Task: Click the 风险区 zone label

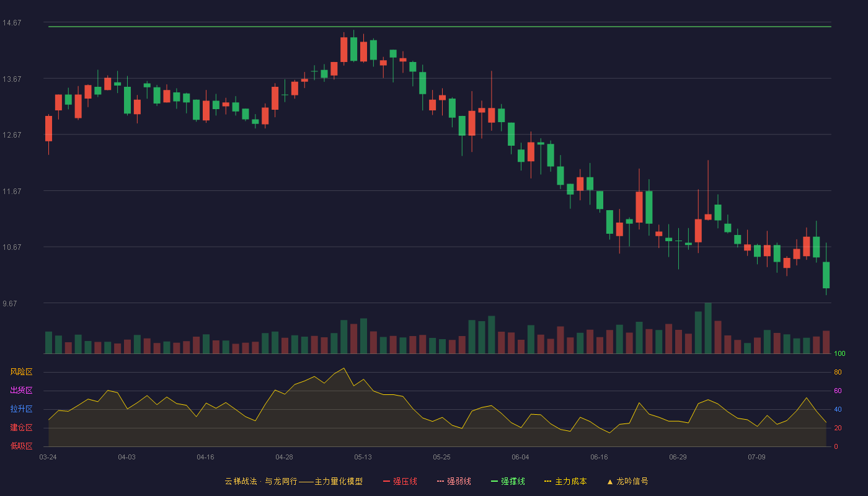Action: point(21,372)
